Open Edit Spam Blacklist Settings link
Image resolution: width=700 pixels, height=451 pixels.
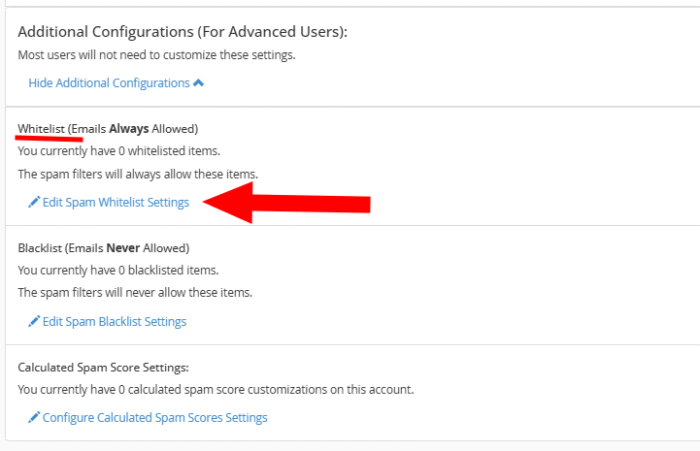click(x=113, y=322)
